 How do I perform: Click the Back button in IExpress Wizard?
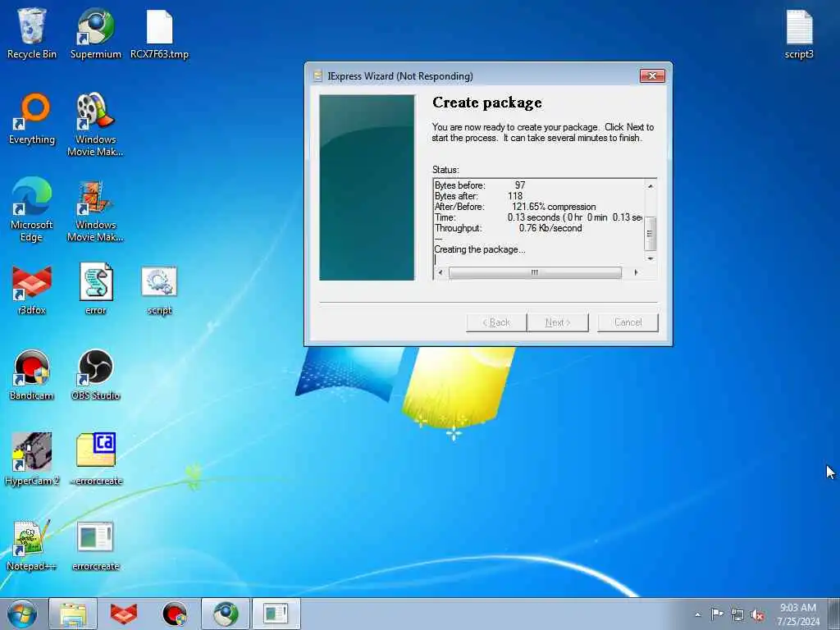click(496, 322)
